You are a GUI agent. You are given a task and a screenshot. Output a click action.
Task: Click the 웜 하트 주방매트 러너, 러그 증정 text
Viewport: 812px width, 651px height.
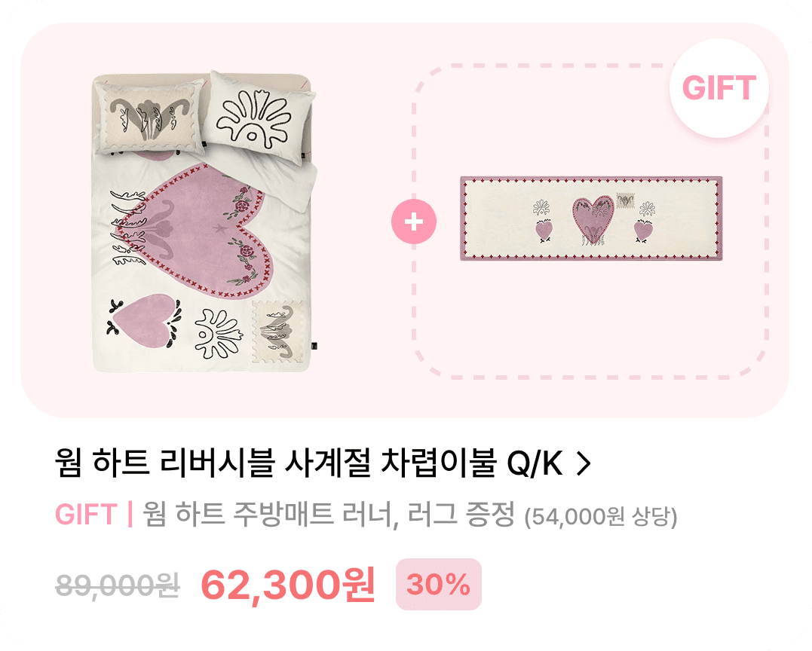tap(329, 515)
